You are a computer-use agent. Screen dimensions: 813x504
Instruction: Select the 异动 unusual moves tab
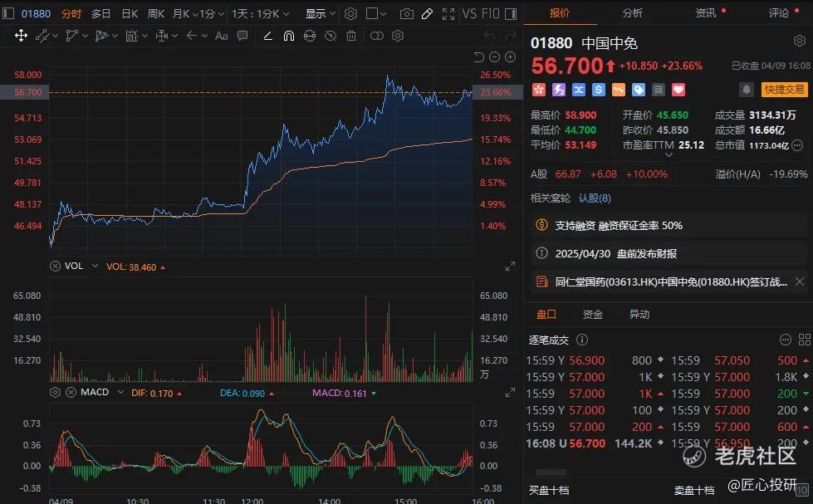639,314
